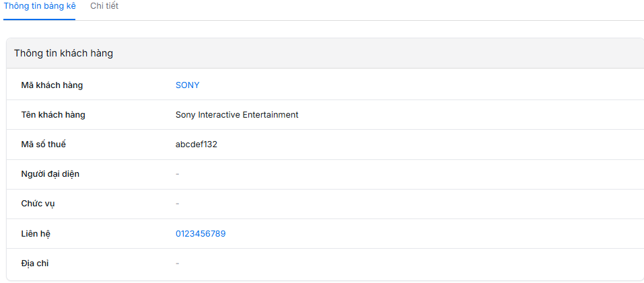Screen dimensions: 644x283
Task: Click the Địa chỉ field label
Action: pyautogui.click(x=35, y=264)
